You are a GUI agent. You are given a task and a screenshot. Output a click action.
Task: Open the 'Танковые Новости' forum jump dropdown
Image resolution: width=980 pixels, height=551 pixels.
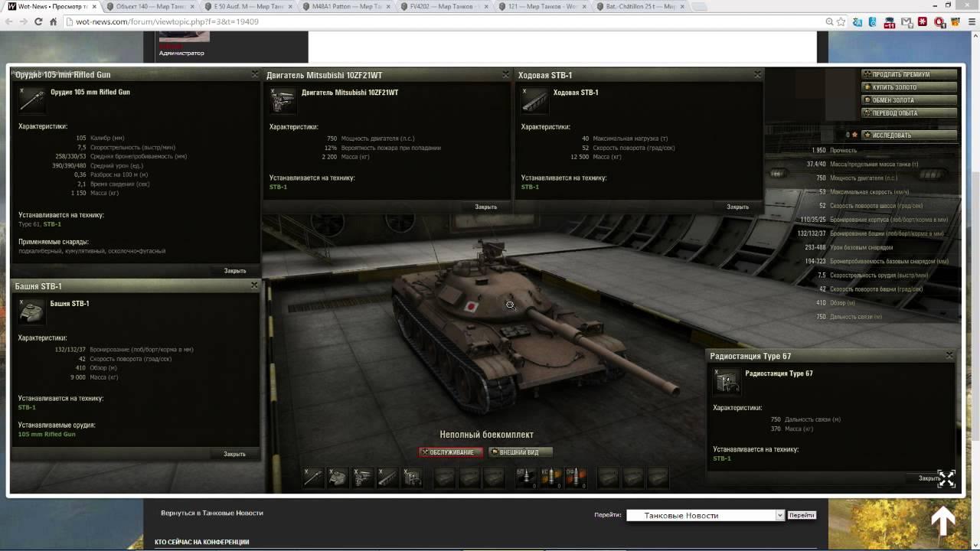point(705,515)
